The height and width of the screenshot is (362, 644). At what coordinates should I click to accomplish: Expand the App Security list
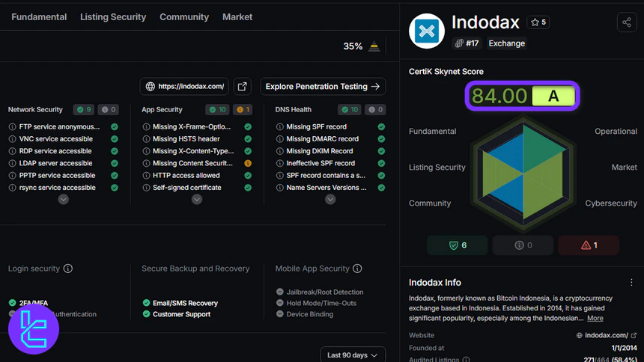click(197, 200)
